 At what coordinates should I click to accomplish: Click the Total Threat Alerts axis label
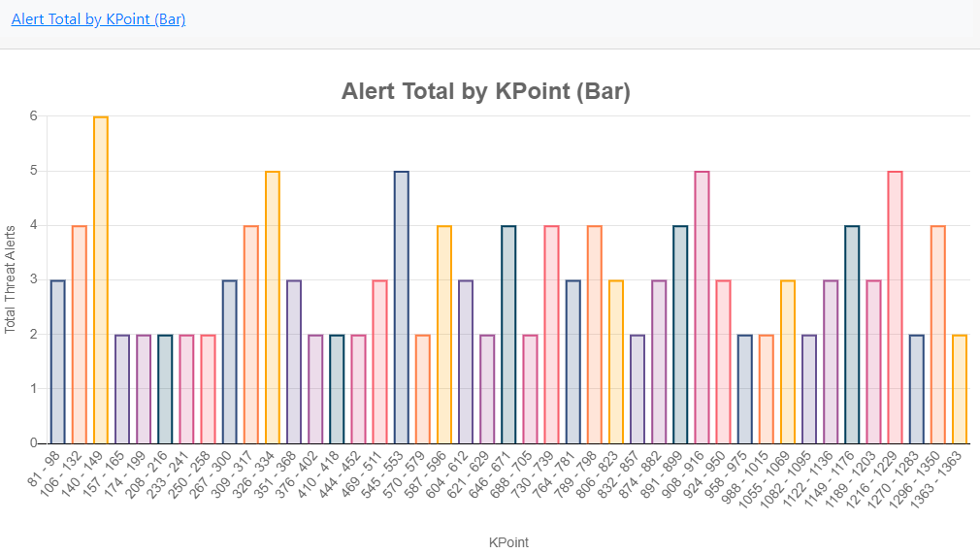pyautogui.click(x=11, y=279)
